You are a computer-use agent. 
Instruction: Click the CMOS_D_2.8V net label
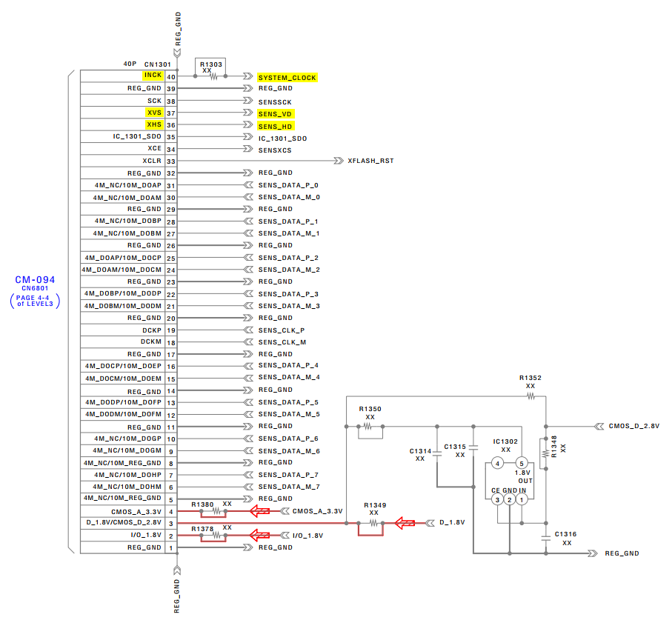(634, 427)
